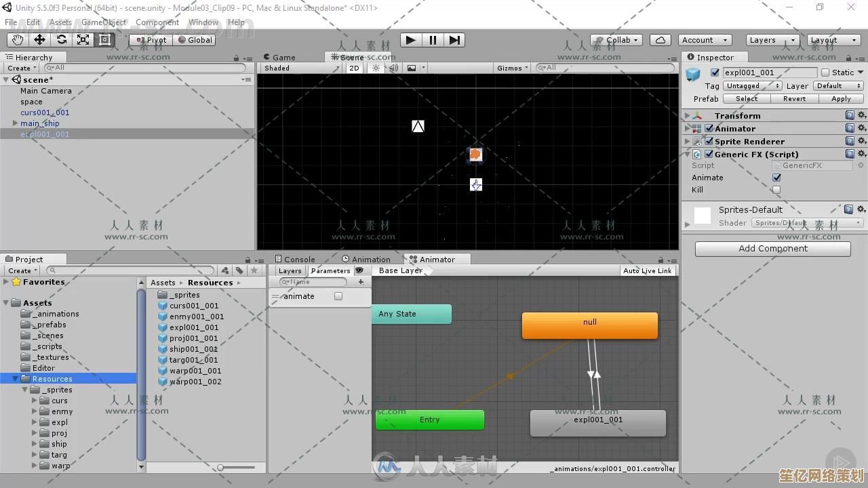Open the GameObject menu
This screenshot has width=868, height=488.
(x=104, y=22)
